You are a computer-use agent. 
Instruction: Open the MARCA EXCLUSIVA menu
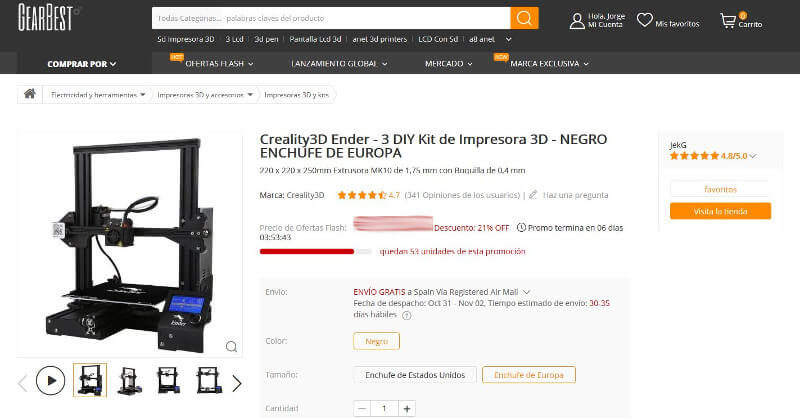[549, 64]
